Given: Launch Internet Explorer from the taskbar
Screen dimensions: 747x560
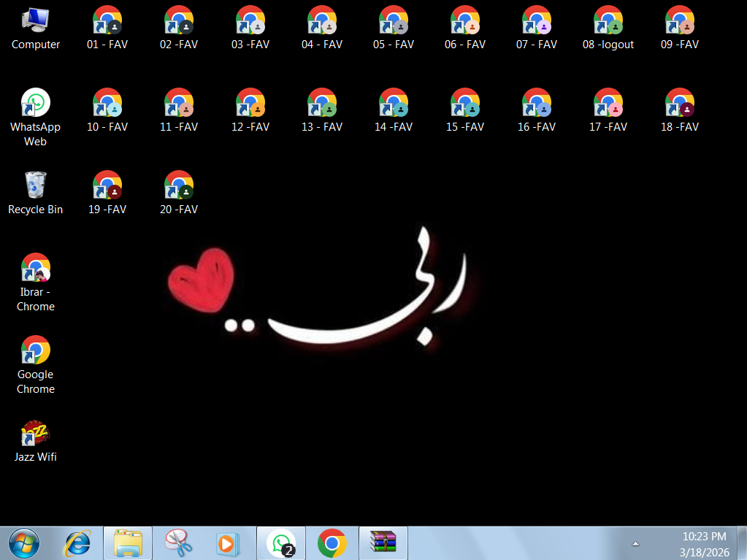Looking at the screenshot, I should 77,543.
